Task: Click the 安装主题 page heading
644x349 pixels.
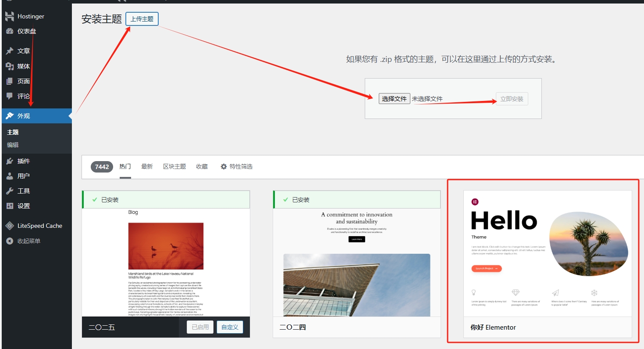Action: [x=102, y=19]
